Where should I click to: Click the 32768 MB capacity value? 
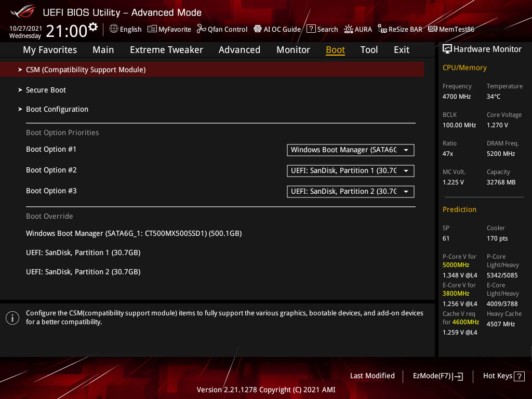[x=501, y=182]
